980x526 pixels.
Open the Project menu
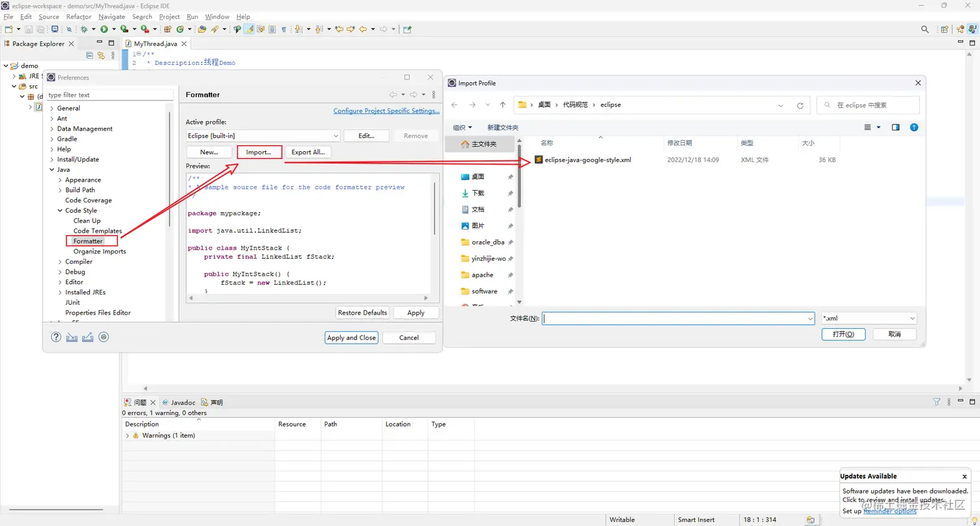click(x=169, y=17)
